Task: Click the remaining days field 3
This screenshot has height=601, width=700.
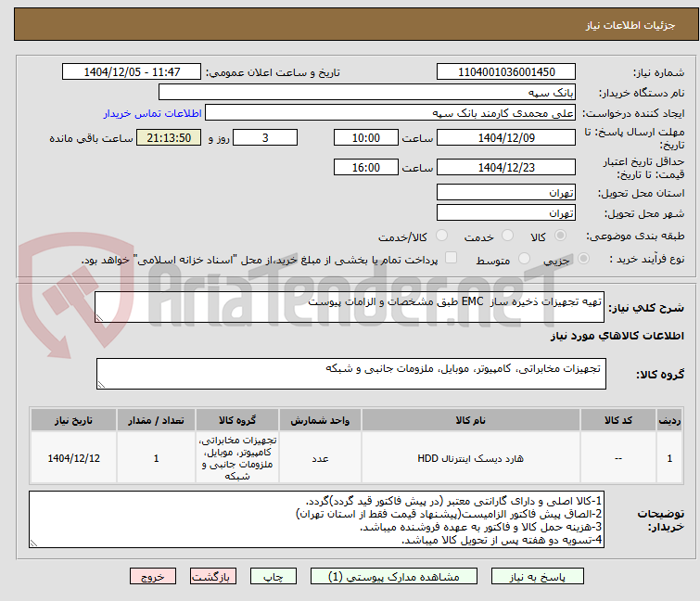Action: pyautogui.click(x=265, y=137)
